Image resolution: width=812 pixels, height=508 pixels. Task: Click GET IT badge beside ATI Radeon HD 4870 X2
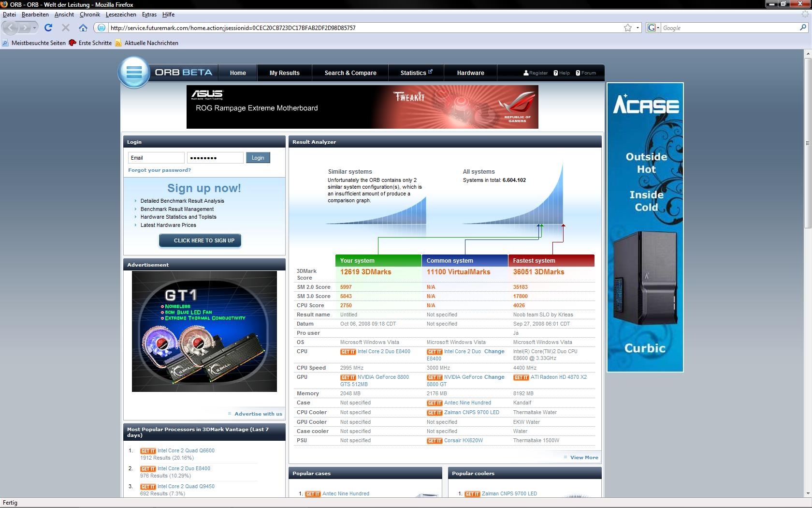click(521, 377)
